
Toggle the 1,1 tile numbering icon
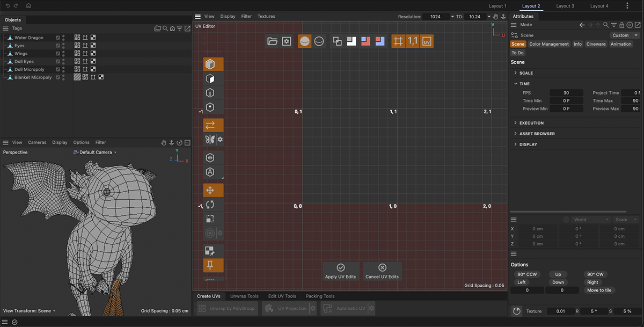click(413, 41)
